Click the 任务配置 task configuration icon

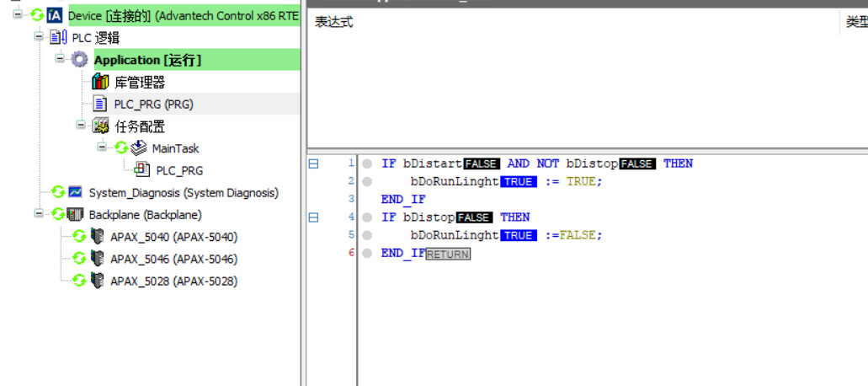[101, 126]
